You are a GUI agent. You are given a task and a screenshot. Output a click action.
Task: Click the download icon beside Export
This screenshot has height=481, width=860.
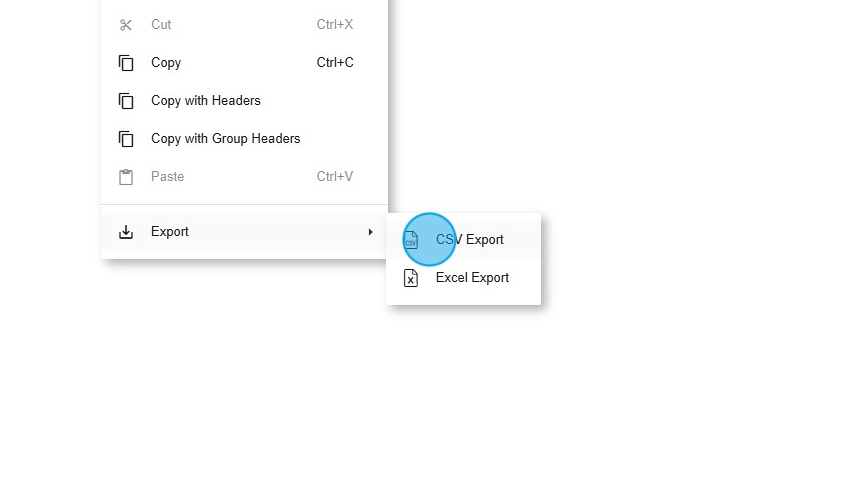click(126, 232)
